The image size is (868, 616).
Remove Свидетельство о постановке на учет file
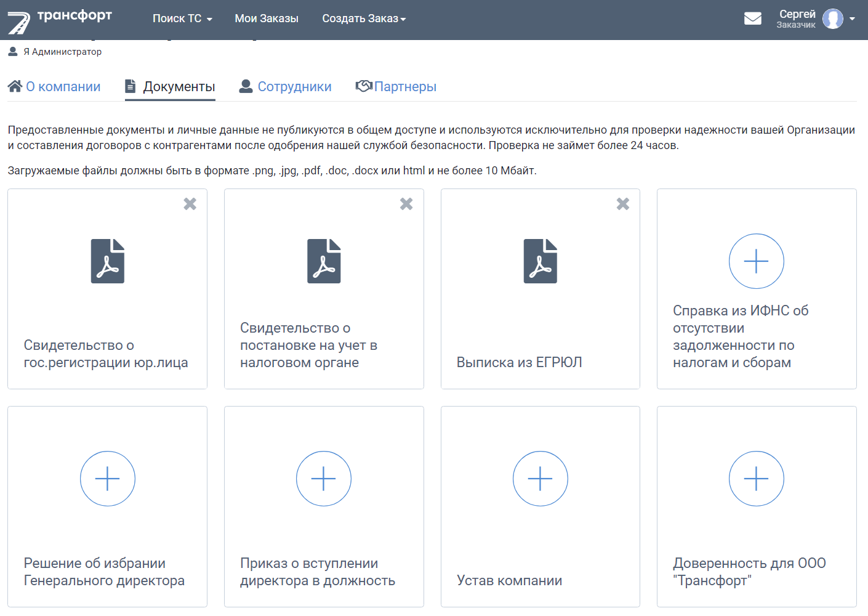point(406,204)
